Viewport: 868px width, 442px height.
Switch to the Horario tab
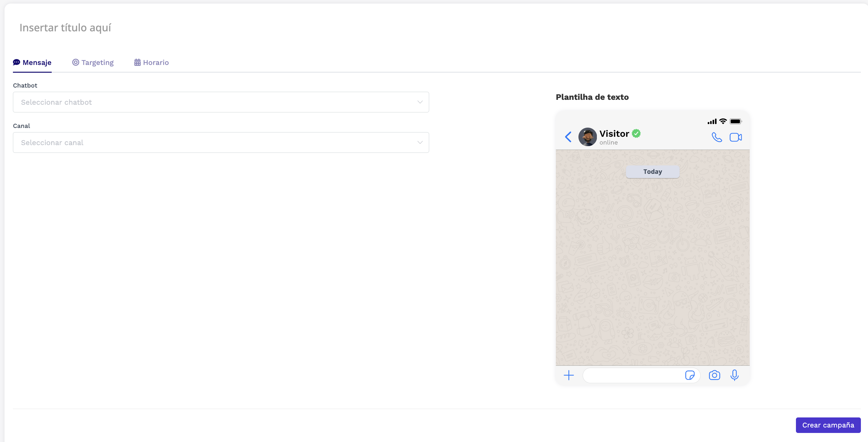tap(151, 62)
